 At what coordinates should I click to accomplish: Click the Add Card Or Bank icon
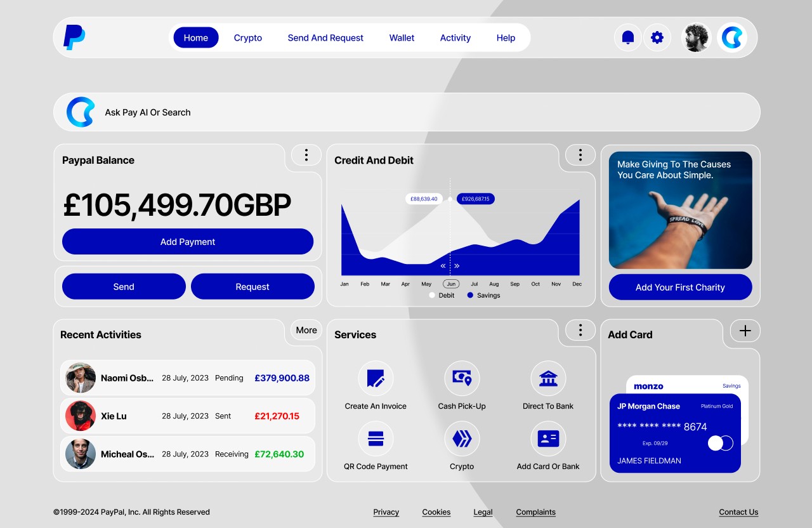(x=548, y=439)
